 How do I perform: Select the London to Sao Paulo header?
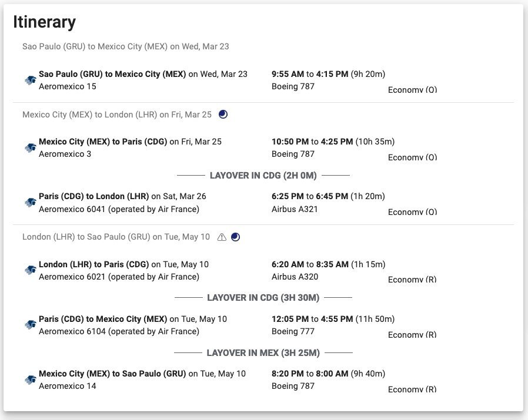tap(116, 237)
